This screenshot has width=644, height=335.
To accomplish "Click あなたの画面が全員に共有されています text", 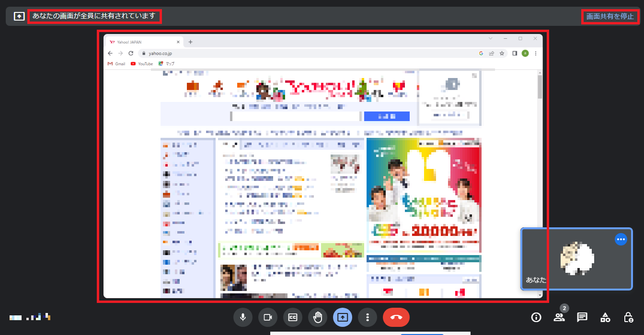I will [94, 16].
